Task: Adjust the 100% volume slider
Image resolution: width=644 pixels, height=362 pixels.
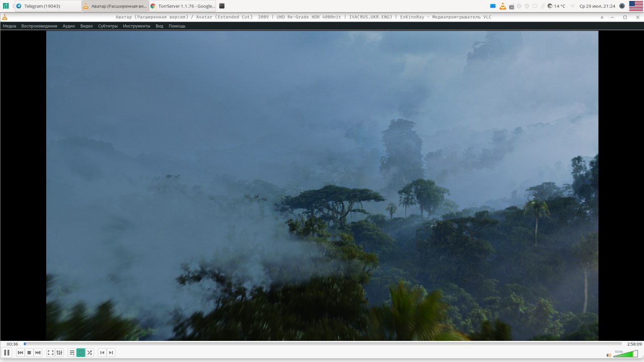Action: 625,354
